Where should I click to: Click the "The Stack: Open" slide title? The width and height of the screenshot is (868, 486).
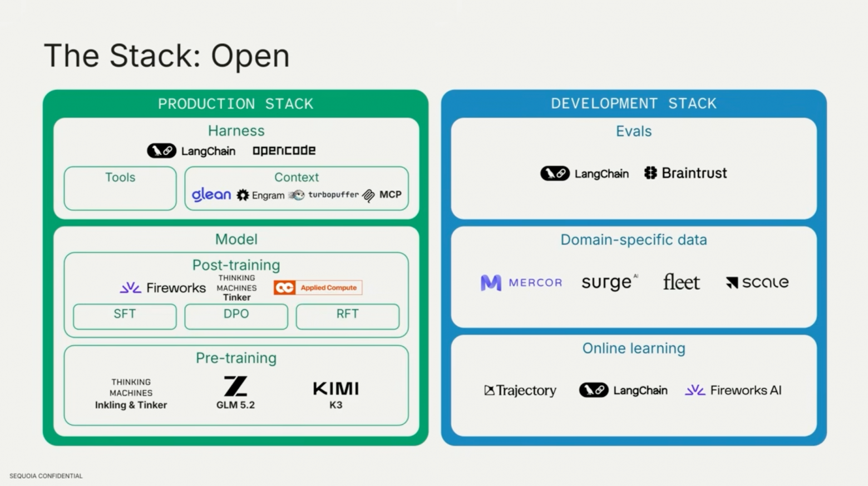(x=167, y=56)
